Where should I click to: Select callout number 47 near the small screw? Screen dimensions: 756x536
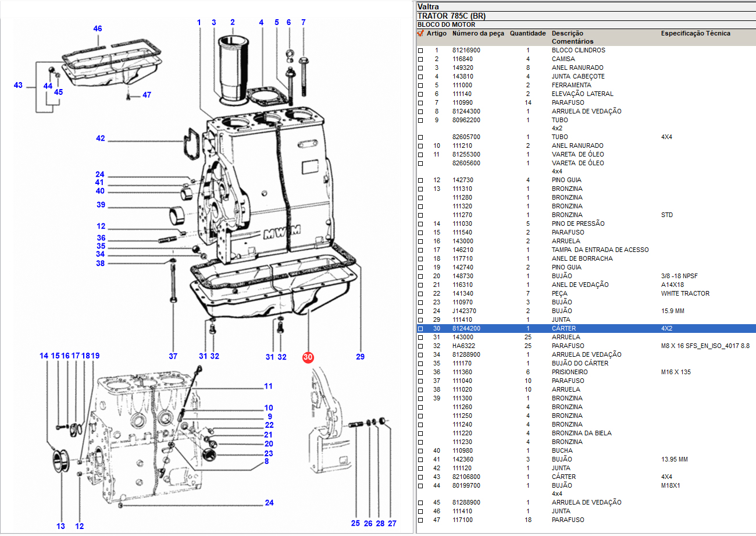147,95
